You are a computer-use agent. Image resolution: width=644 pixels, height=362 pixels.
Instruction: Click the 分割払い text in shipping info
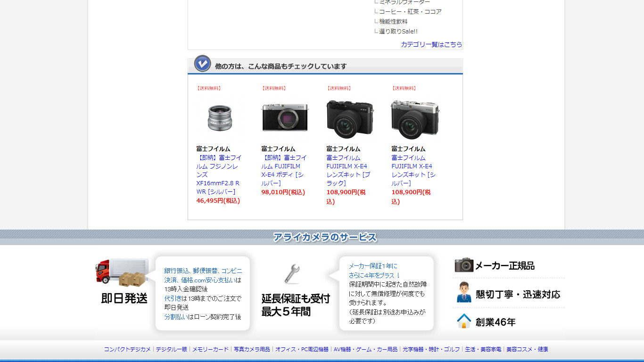[176, 317]
